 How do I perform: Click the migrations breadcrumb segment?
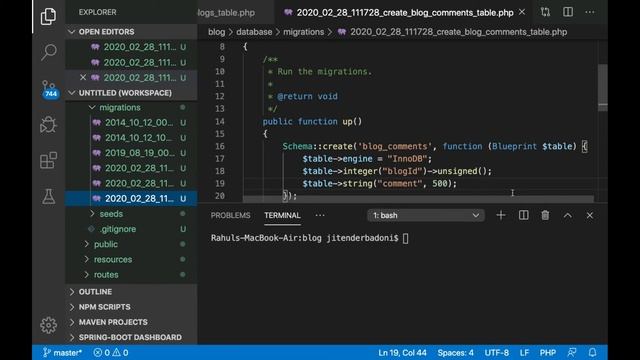pyautogui.click(x=303, y=32)
